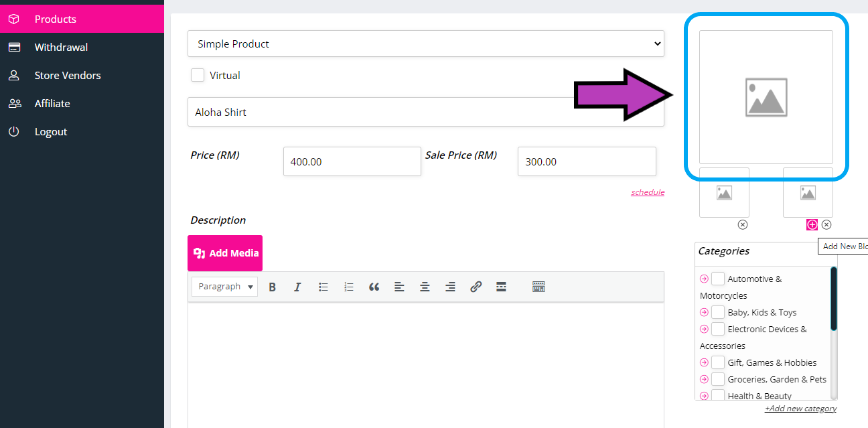Tick the Gift, Games & Hobbies category
The image size is (868, 428).
point(718,362)
